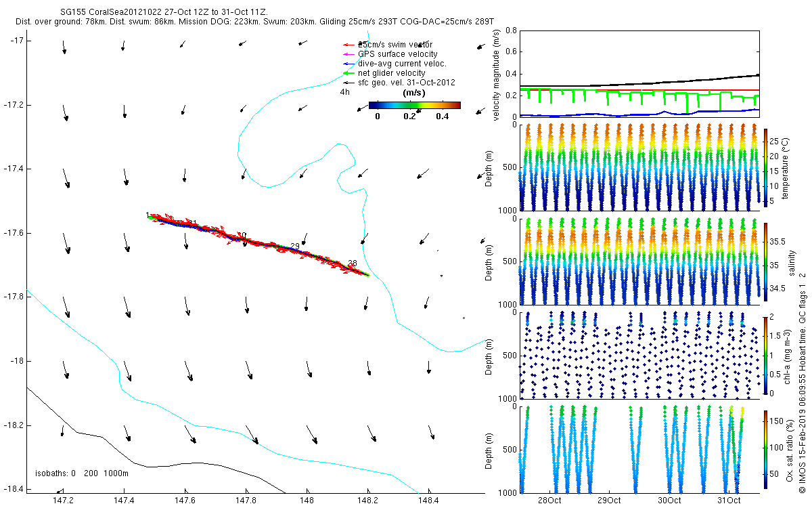Click the oxygen saturation depth-time panel
Viewport: 812px width, 508px height.
click(639, 448)
